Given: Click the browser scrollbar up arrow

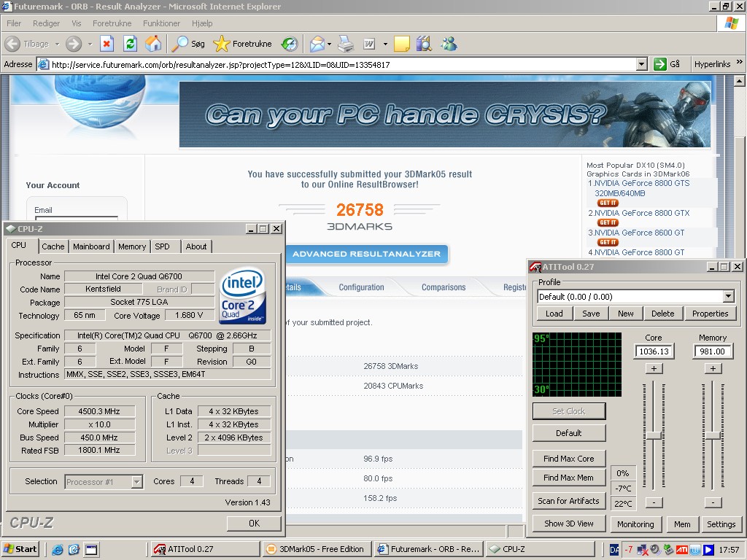Looking at the screenshot, I should 740,81.
